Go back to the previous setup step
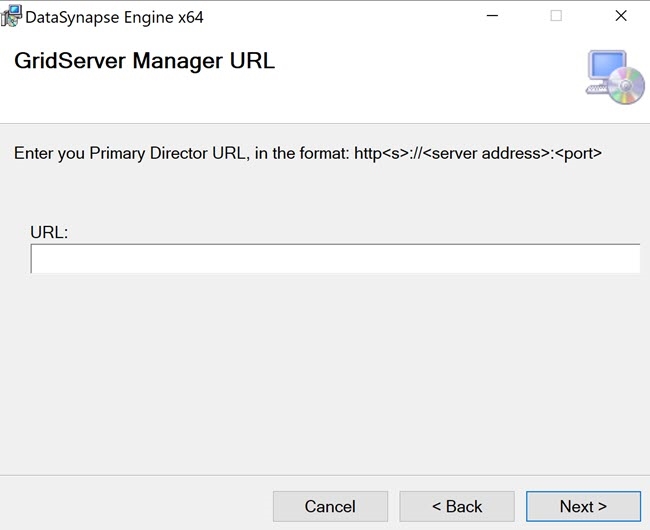This screenshot has width=650, height=530. pyautogui.click(x=457, y=506)
